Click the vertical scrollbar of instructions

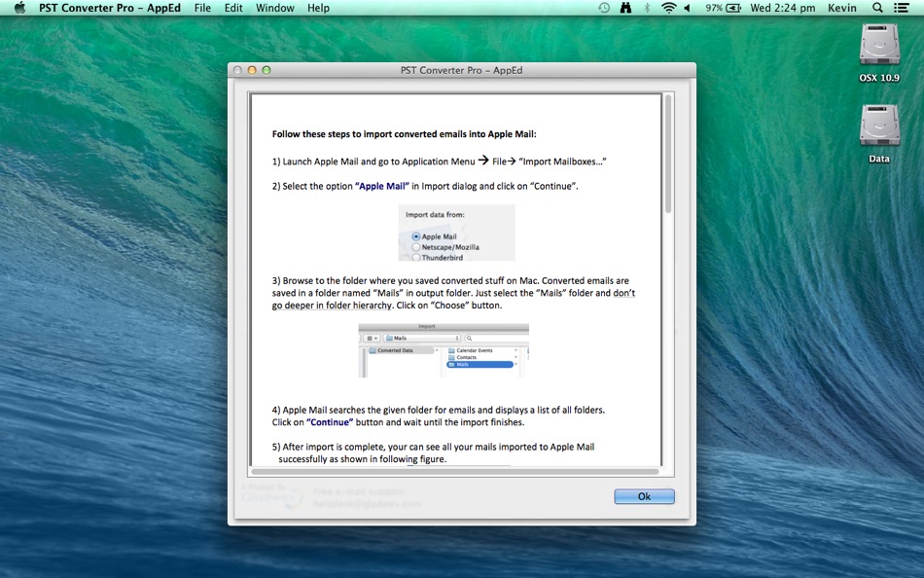668,154
